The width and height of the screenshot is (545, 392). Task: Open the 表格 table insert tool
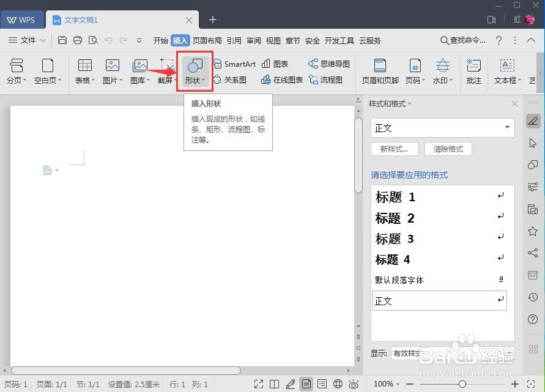pos(85,71)
